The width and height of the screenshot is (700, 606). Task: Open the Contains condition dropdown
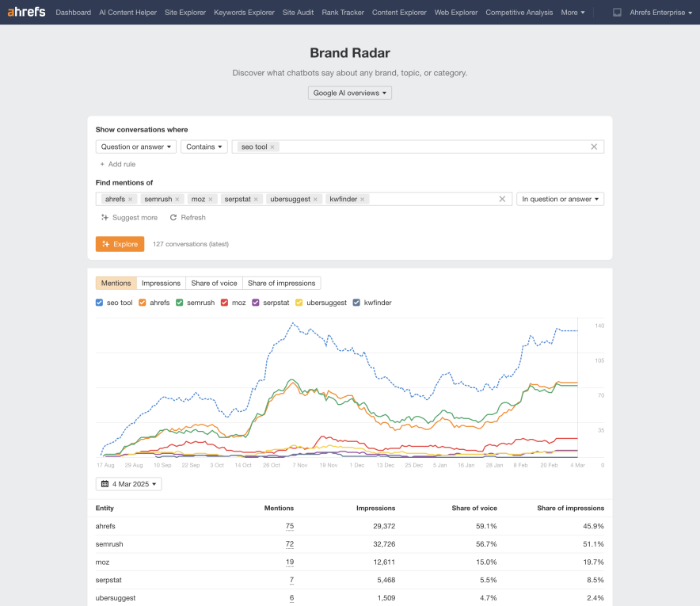204,147
